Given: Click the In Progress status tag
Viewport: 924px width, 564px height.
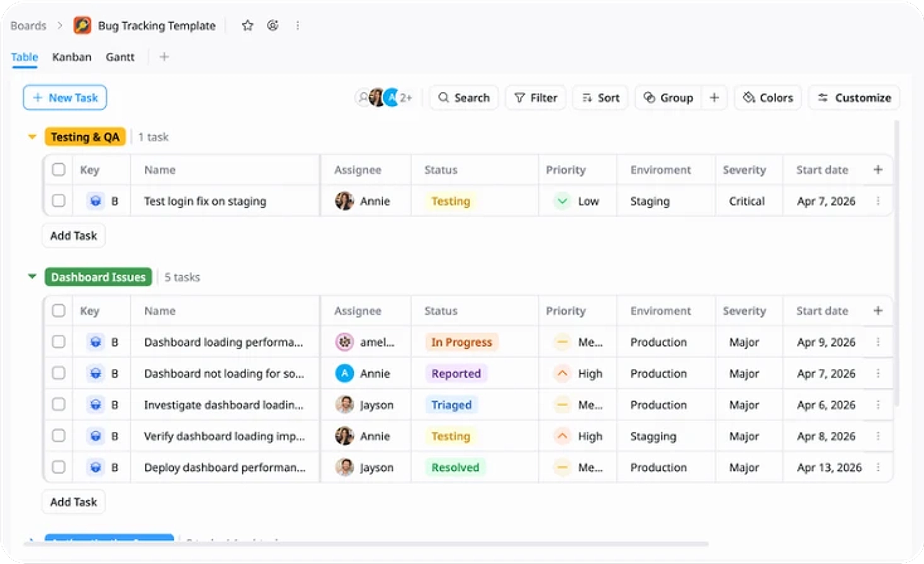Looking at the screenshot, I should coord(461,342).
